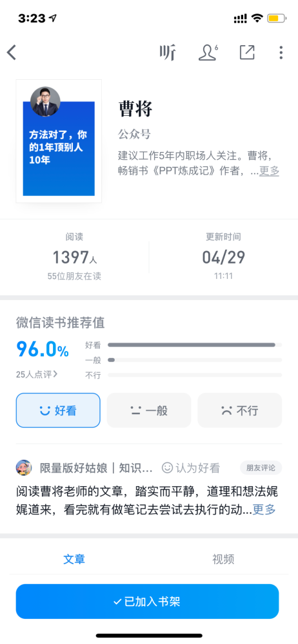Select the 好看 rating option
298x644 pixels.
pos(58,410)
